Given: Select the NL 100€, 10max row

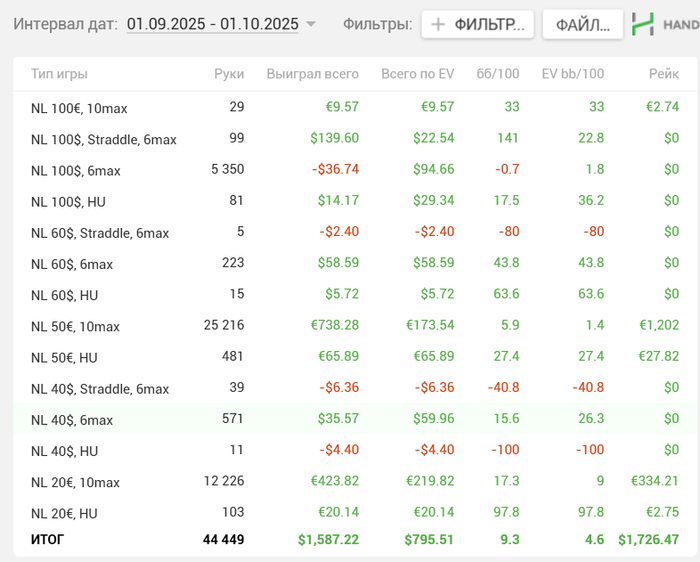Looking at the screenshot, I should coord(79,108).
